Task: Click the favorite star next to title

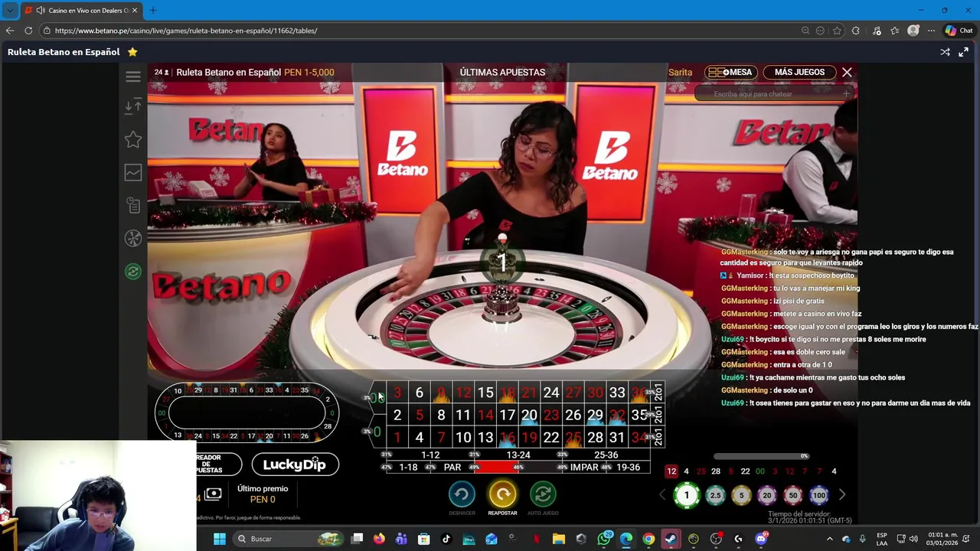Action: pyautogui.click(x=132, y=52)
